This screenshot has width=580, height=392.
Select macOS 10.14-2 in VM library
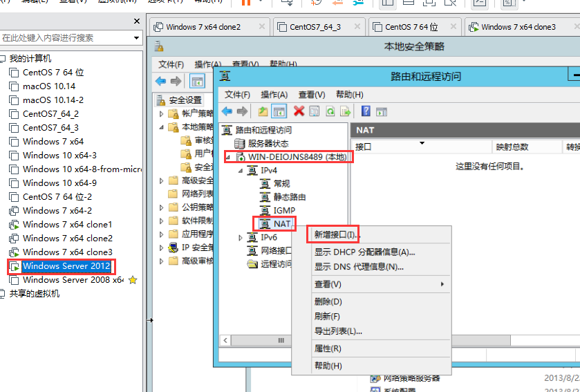tap(53, 100)
